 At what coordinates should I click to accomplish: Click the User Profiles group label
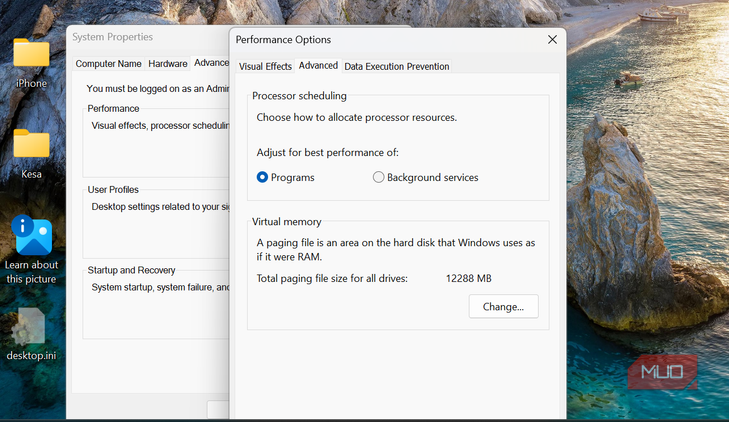point(113,190)
